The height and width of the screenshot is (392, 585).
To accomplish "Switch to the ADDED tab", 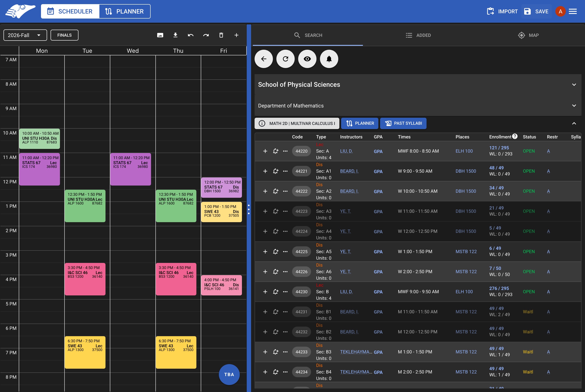I will pos(418,35).
